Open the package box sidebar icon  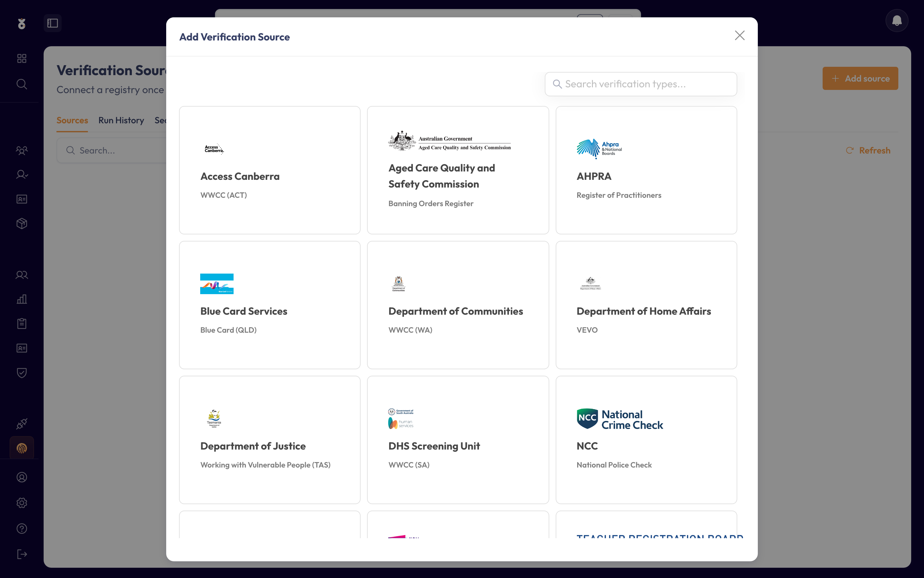click(22, 223)
